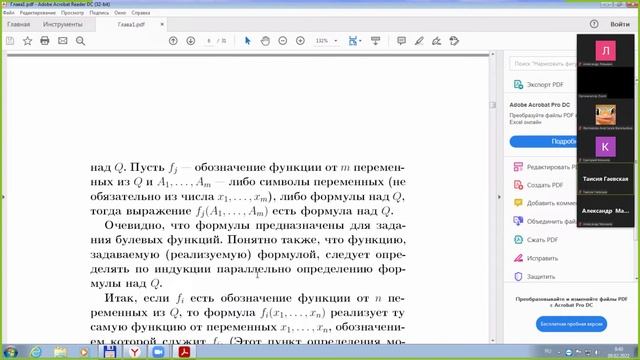Open help via question mark icon
Image resolution: width=640 pixels, height=360 pixels.
594,24
